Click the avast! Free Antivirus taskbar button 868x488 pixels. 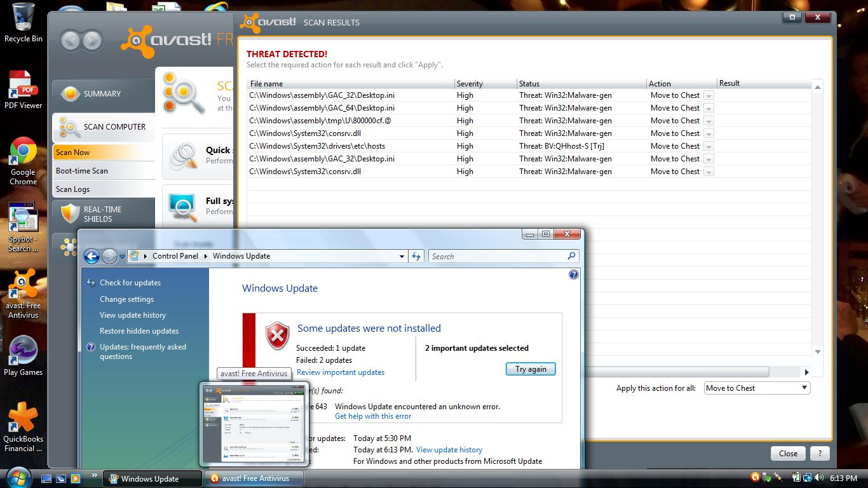click(x=255, y=478)
